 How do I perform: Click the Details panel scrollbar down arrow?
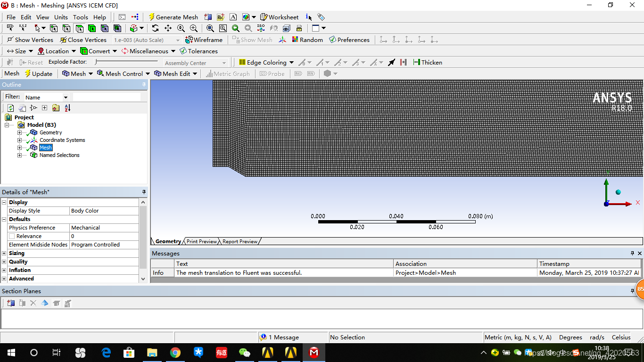143,279
